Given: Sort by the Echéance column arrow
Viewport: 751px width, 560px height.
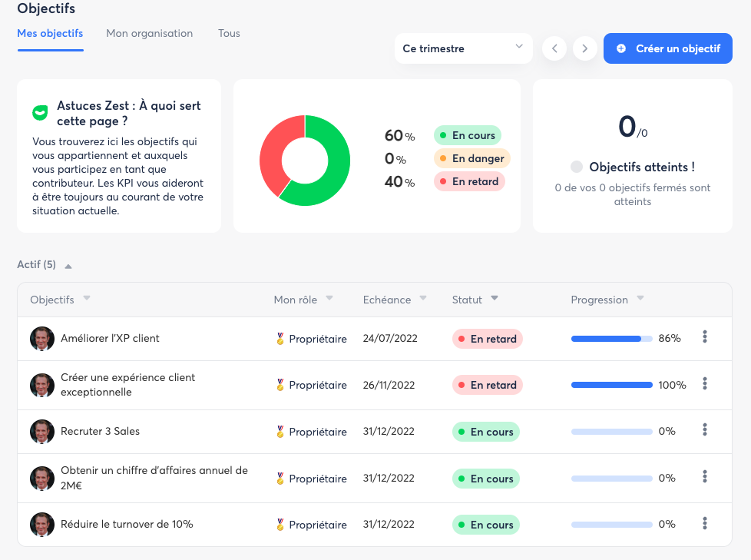Looking at the screenshot, I should pyautogui.click(x=423, y=298).
